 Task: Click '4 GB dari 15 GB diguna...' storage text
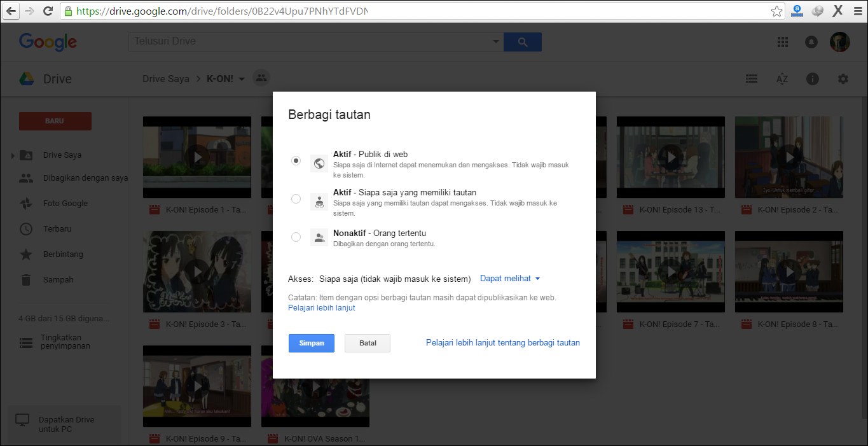[x=64, y=318]
